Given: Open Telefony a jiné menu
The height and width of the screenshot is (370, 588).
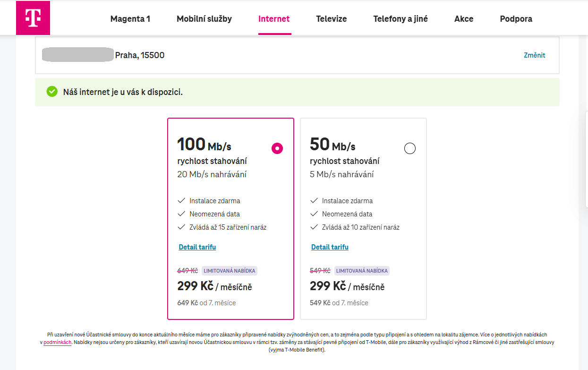Looking at the screenshot, I should coord(401,19).
